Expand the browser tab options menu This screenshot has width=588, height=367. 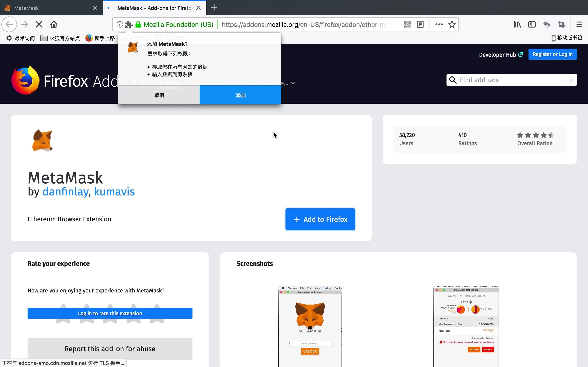click(214, 8)
